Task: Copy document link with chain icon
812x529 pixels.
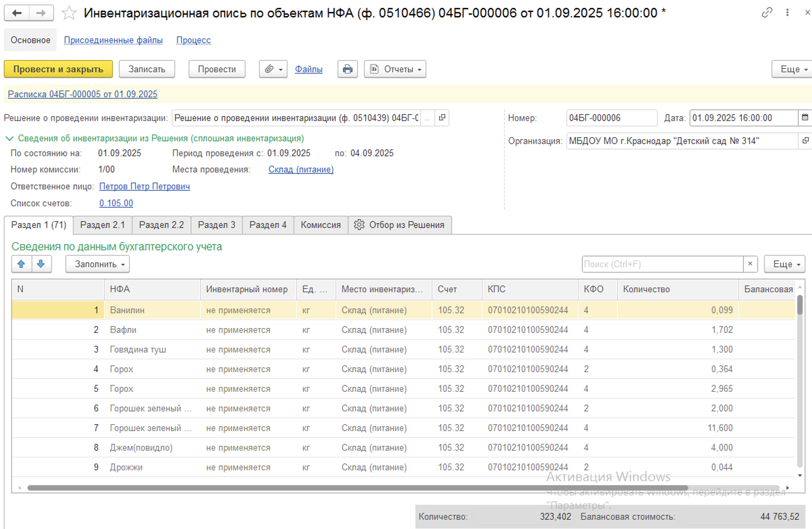Action: pyautogui.click(x=767, y=13)
